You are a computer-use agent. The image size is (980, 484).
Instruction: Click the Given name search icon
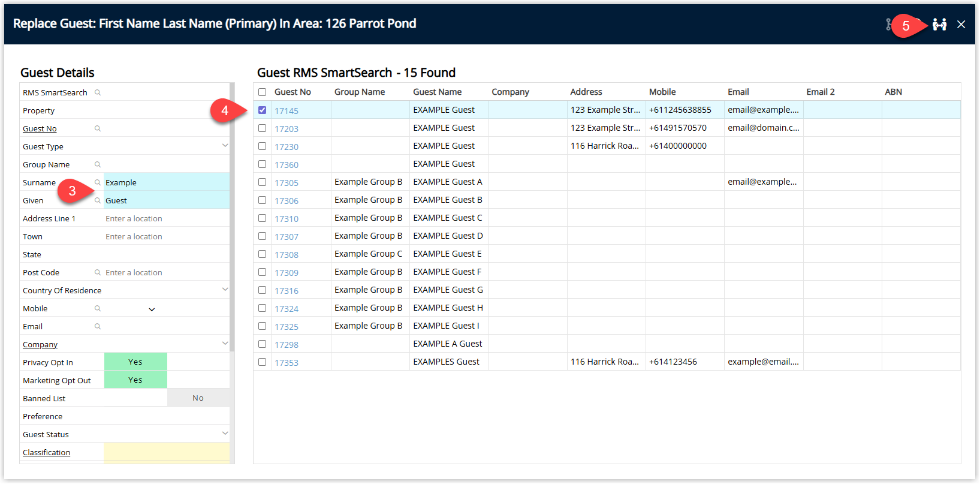pos(98,200)
